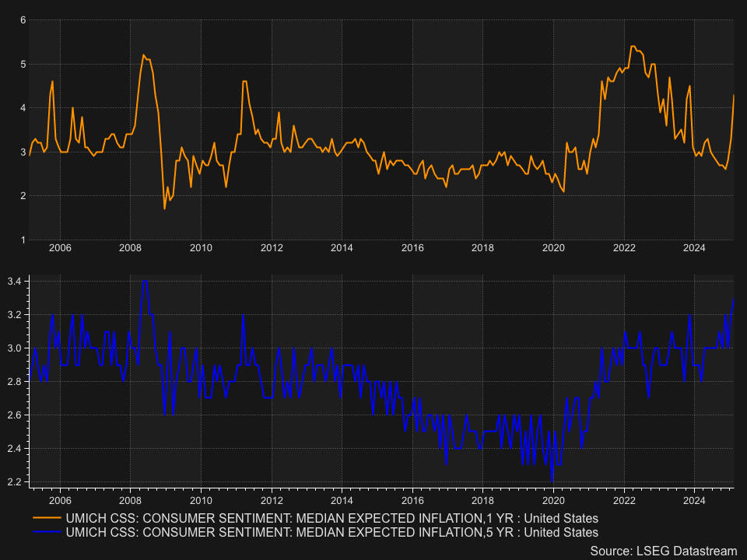Click 2010 label under the orange chart
Image resolution: width=747 pixels, height=560 pixels.
201,247
